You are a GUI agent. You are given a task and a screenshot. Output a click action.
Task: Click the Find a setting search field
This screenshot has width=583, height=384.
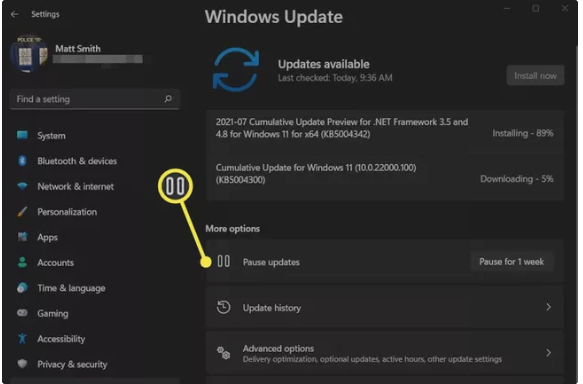coord(94,99)
